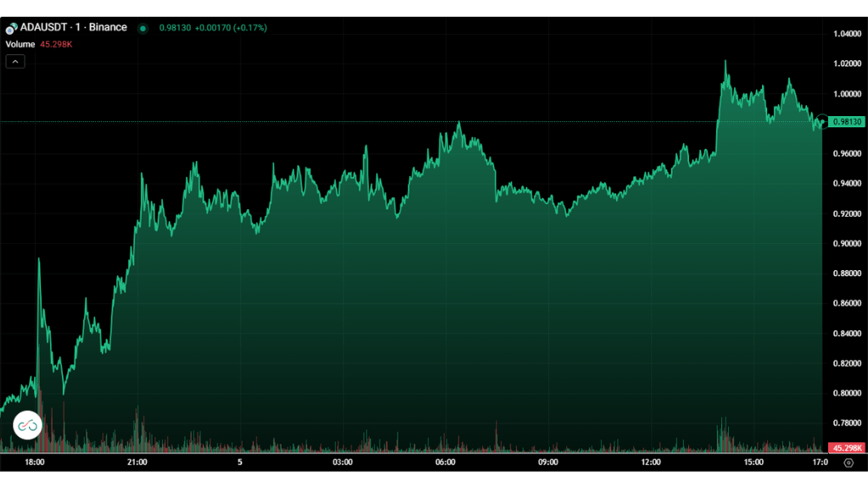Open chart settings gear icon
The height and width of the screenshot is (488, 868).
coord(848,463)
